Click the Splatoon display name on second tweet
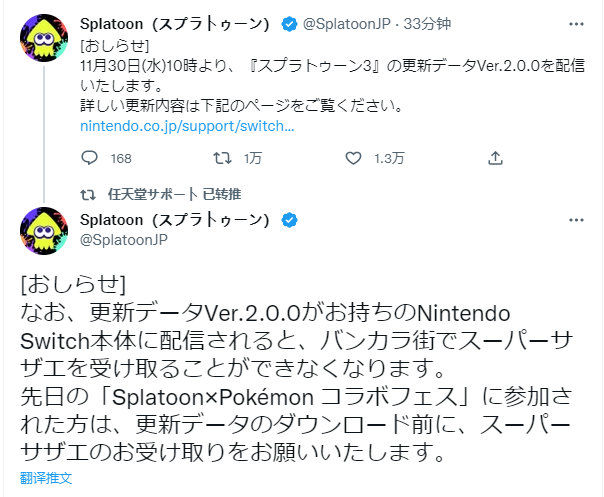Image resolution: width=604 pixels, height=497 pixels. tap(174, 220)
